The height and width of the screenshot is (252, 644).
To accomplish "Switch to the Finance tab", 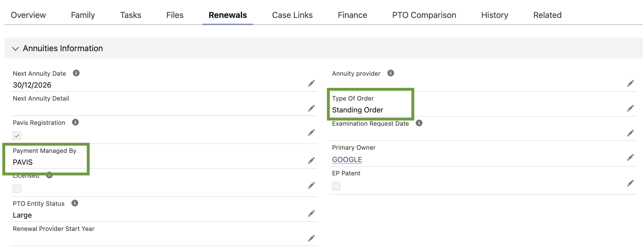I will (352, 15).
